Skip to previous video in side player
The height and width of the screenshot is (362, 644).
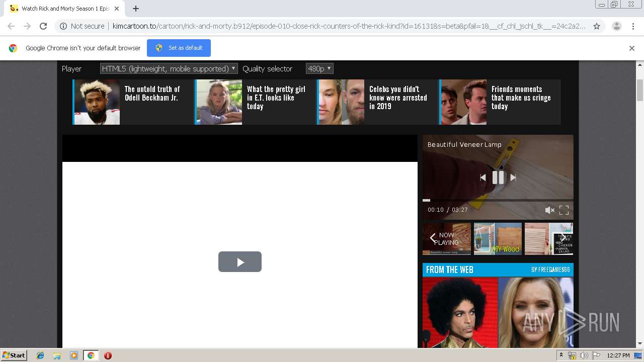pos(483,177)
